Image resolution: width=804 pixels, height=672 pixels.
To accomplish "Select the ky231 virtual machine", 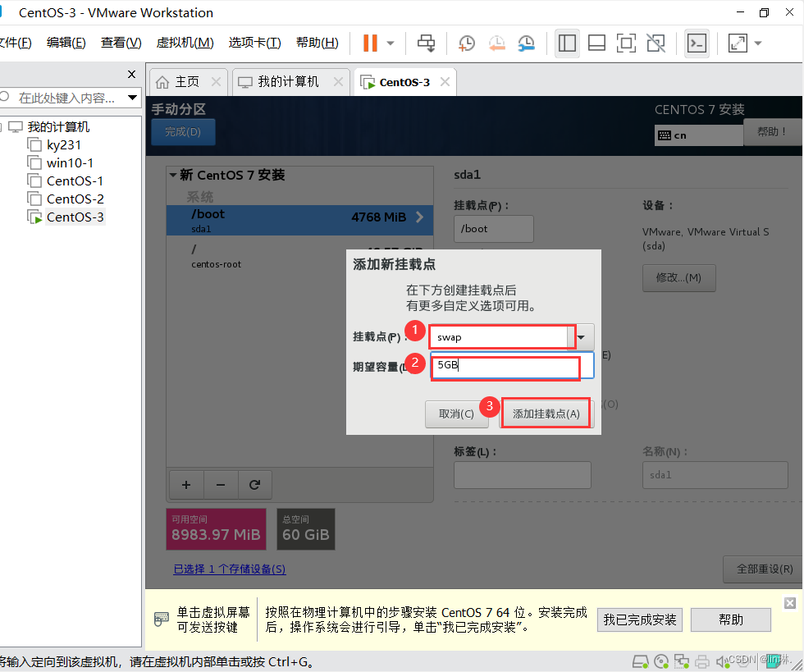I will pos(64,145).
